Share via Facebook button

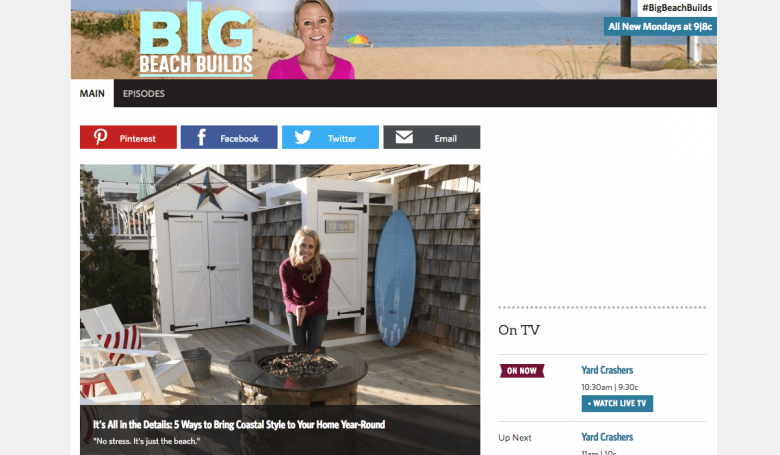tap(229, 137)
